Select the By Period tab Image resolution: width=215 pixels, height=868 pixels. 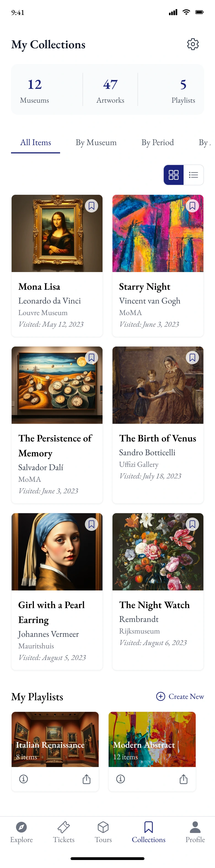coord(157,143)
